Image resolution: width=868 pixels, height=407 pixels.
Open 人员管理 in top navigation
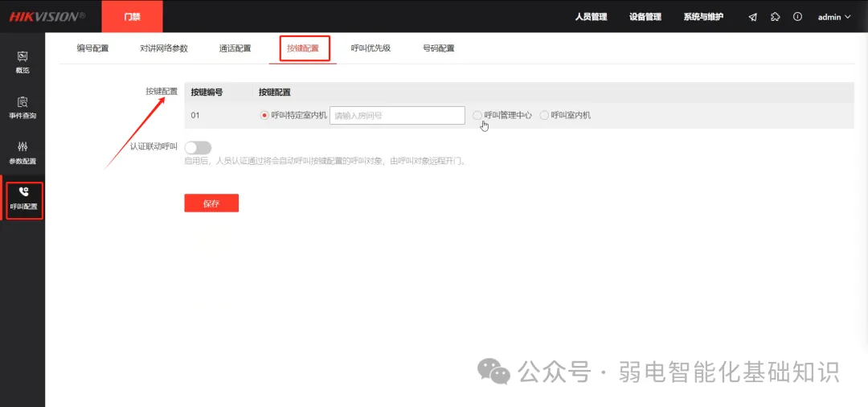(592, 17)
